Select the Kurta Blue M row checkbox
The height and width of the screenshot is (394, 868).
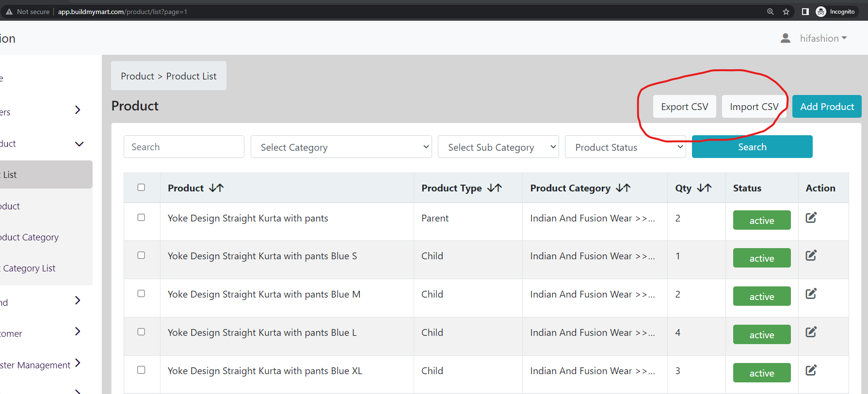(141, 293)
